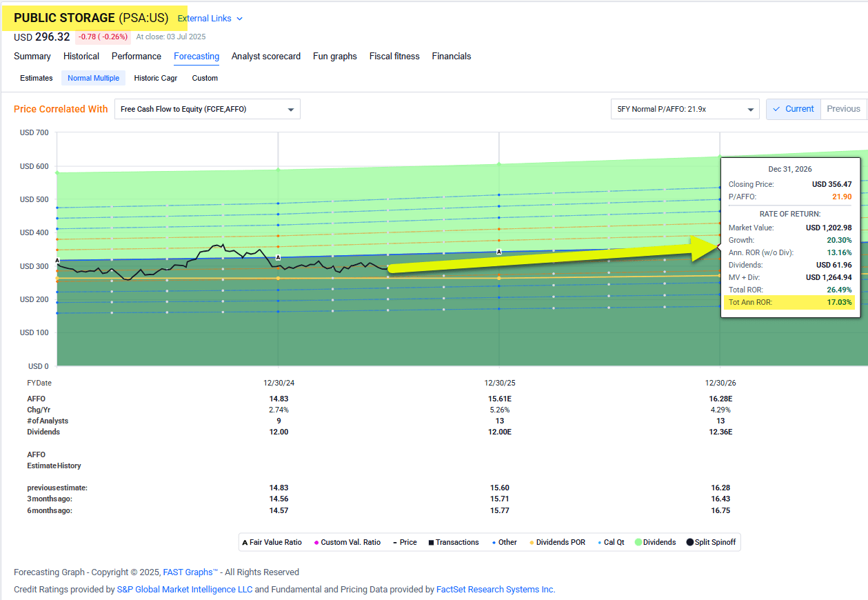Click the Dividends POR yellow dot icon

coord(533,543)
